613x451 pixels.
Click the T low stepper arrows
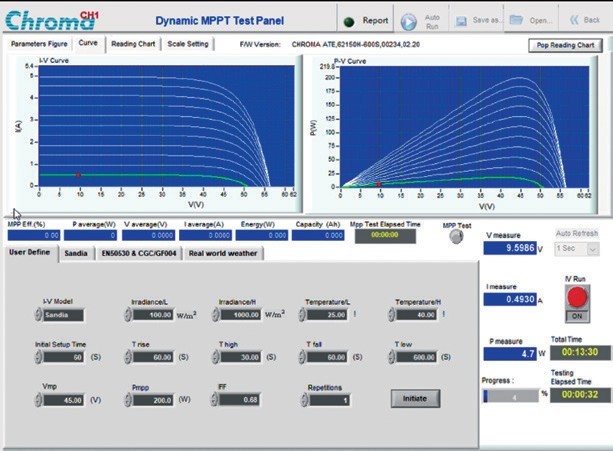point(391,357)
